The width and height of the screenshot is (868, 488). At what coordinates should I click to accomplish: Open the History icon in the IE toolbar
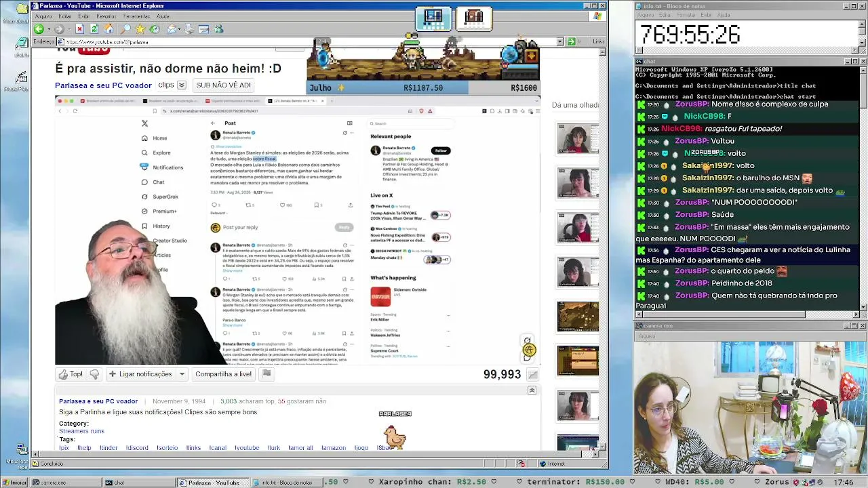coord(155,29)
